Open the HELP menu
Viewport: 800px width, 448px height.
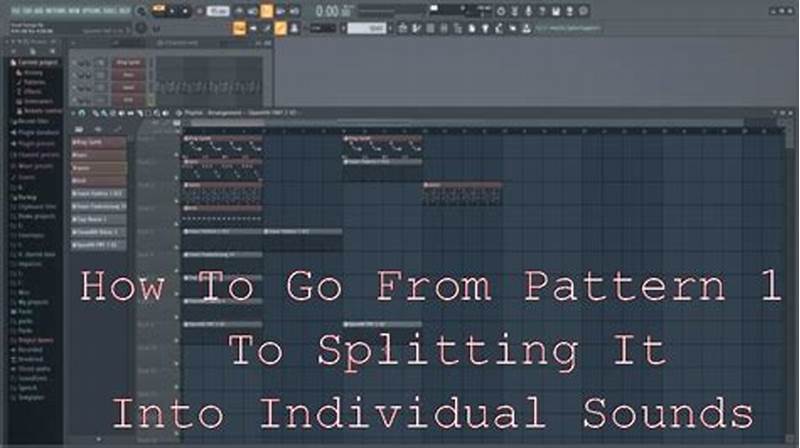(125, 10)
